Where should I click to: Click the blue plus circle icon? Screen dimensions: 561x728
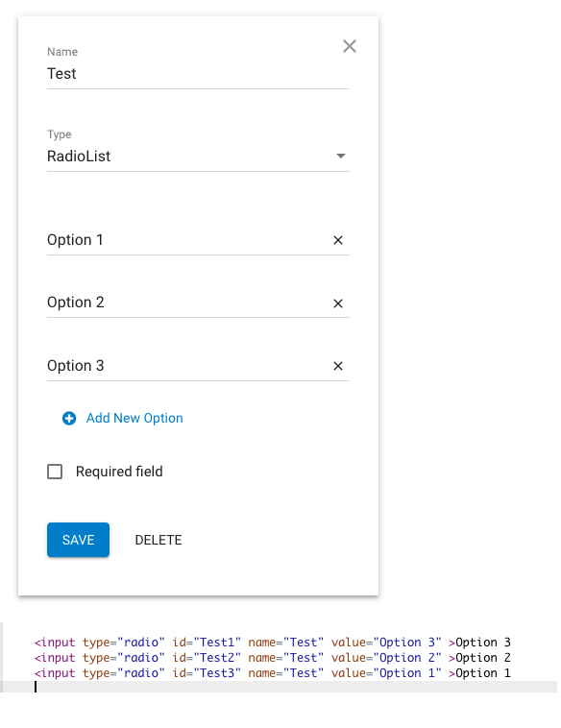(69, 419)
